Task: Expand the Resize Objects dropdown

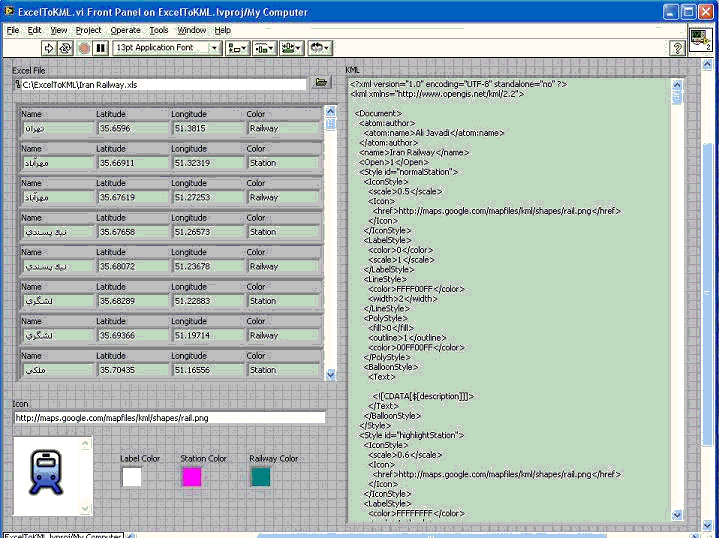Action: click(x=292, y=48)
